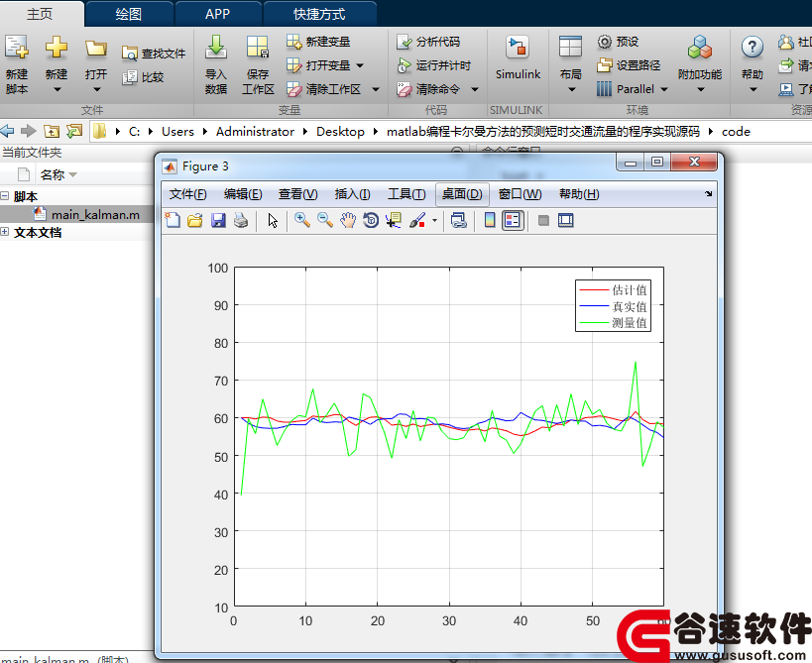Switch to the APP ribbon tab
The width and height of the screenshot is (812, 663).
click(x=217, y=14)
